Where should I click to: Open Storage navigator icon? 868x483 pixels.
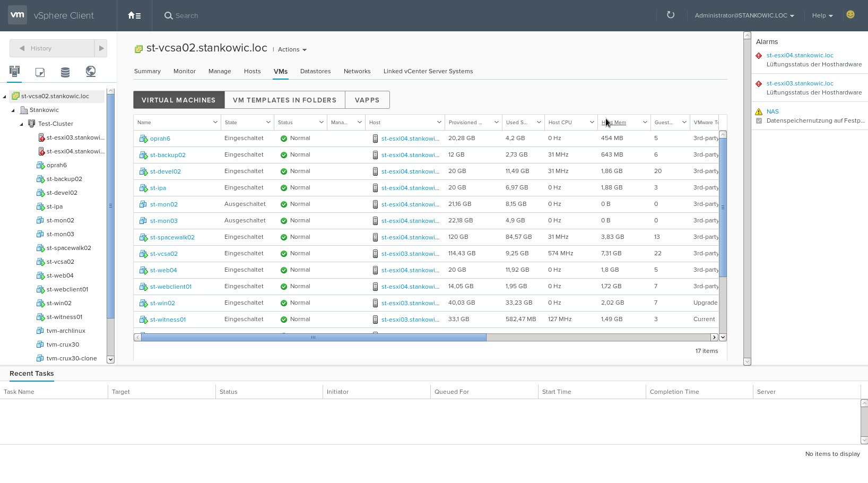click(65, 72)
